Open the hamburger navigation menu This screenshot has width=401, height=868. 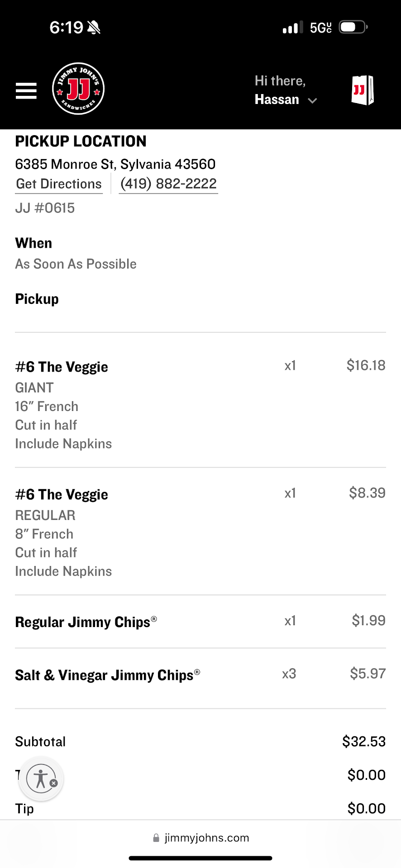click(x=26, y=91)
